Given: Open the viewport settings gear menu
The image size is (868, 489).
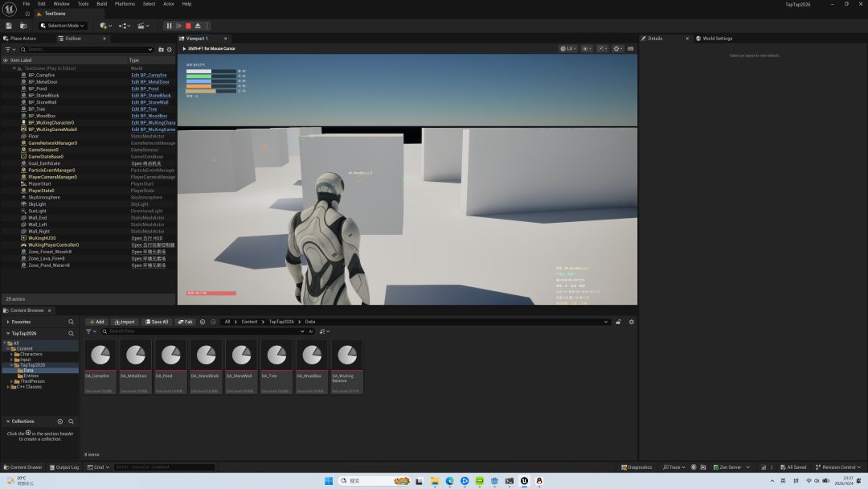Looking at the screenshot, I should 618,49.
